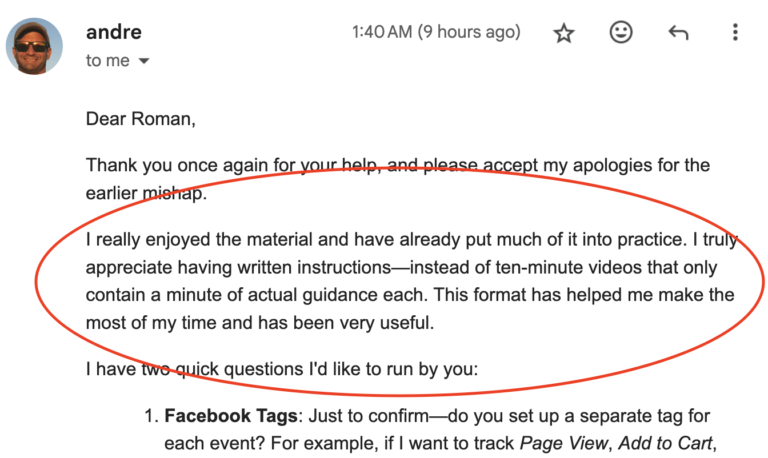Click the italic "Add to Cart" text
This screenshot has height=458, width=768.
[669, 441]
